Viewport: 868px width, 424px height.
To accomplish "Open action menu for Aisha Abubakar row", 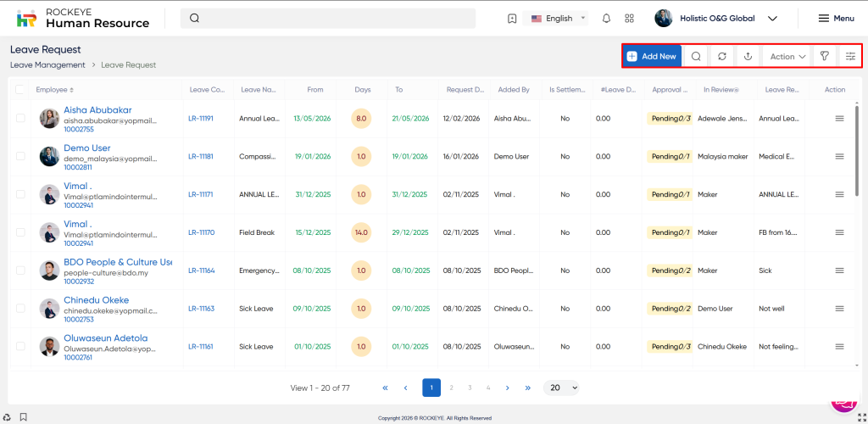I will click(x=839, y=119).
